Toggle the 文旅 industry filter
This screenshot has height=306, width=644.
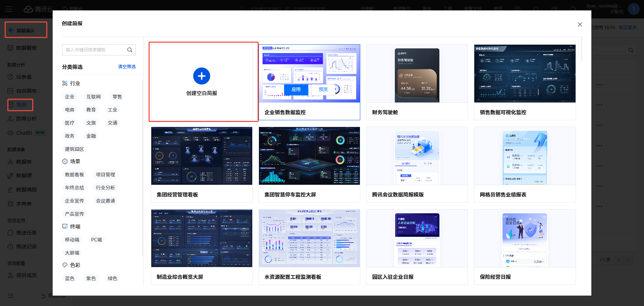pyautogui.click(x=91, y=123)
